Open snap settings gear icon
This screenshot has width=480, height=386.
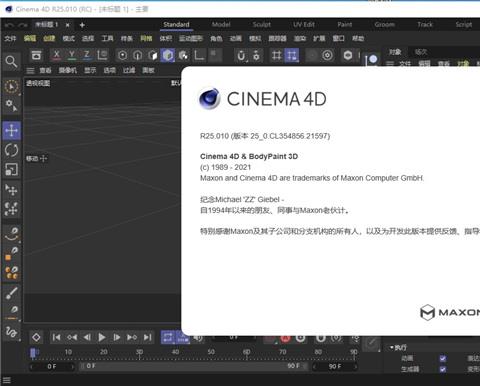point(256,56)
